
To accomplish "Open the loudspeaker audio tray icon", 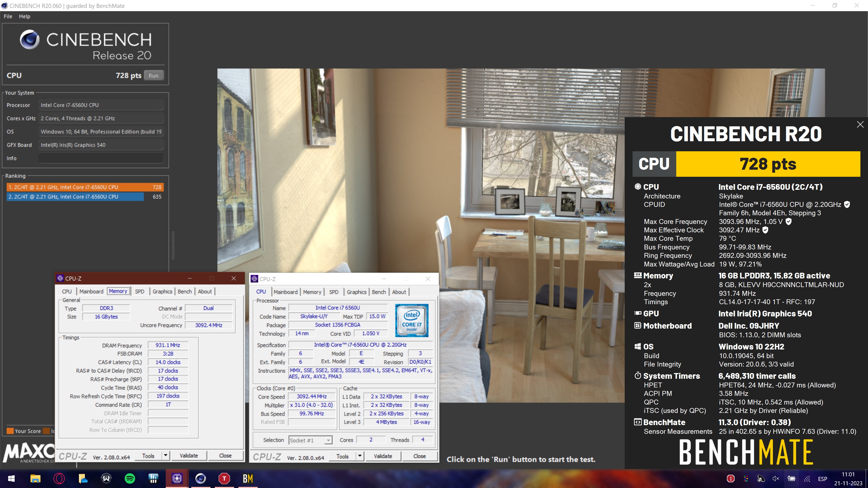I will tap(761, 479).
